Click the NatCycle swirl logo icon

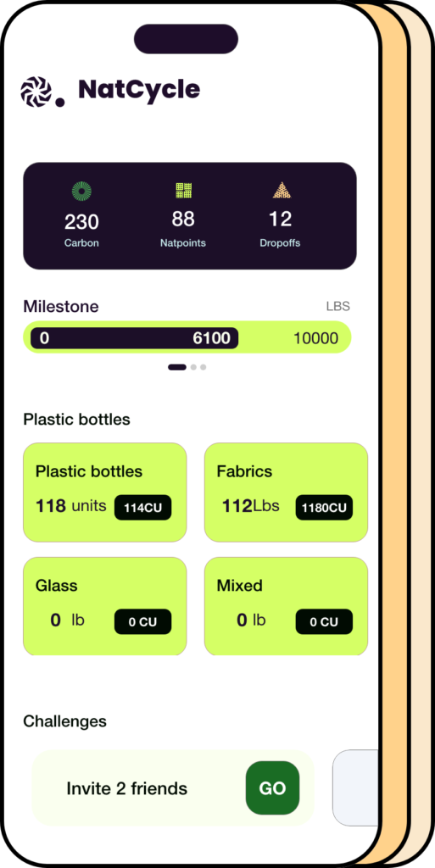coord(36,92)
